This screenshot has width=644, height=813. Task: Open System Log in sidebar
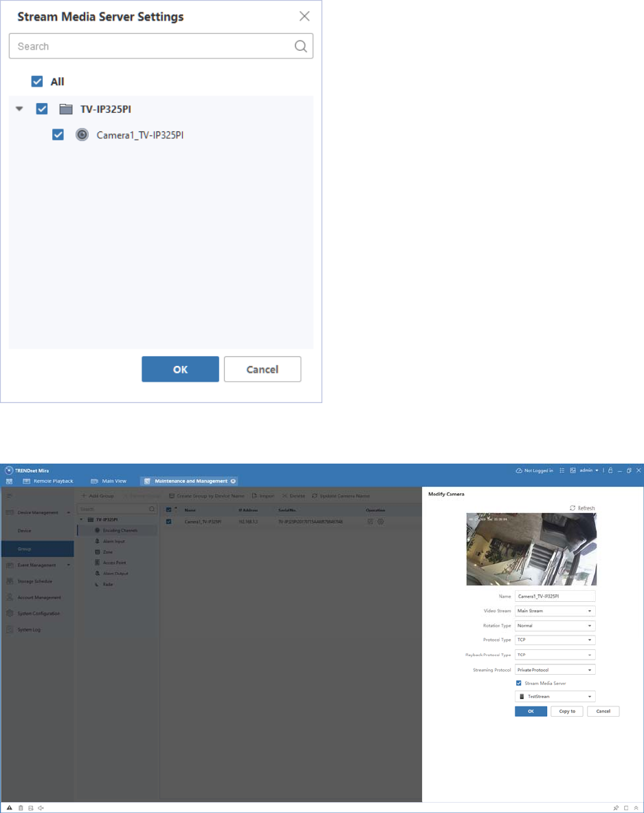(37, 629)
